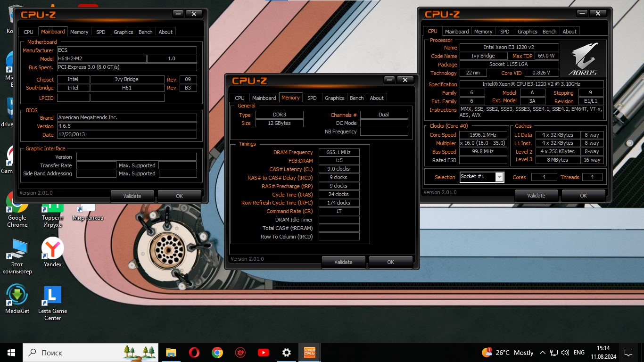Click the Core Speed 1596.2 MHz value
Screen dimensions: 644x362
click(x=483, y=135)
